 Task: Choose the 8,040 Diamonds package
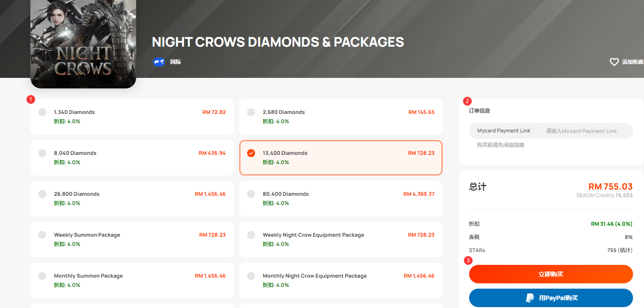pos(132,158)
